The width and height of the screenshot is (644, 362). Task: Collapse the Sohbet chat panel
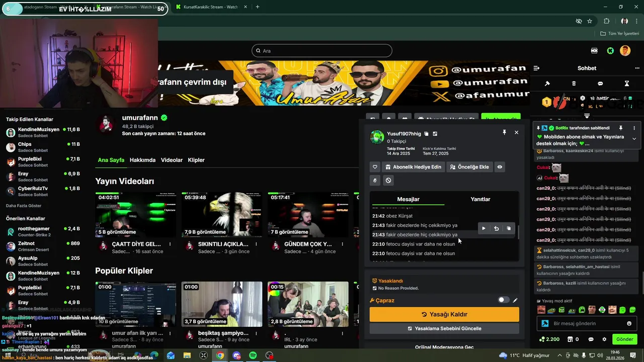click(536, 68)
